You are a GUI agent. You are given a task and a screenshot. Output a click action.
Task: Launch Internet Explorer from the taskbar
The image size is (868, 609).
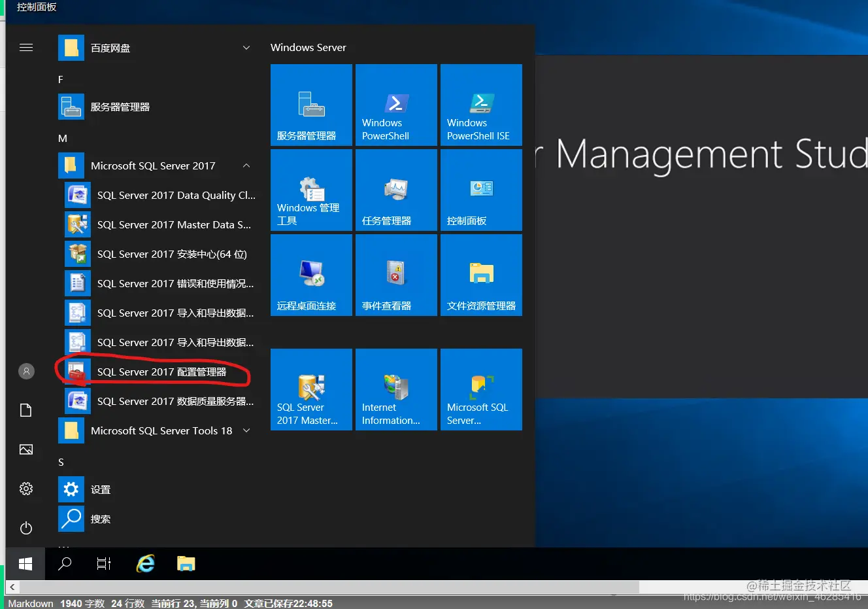[145, 564]
